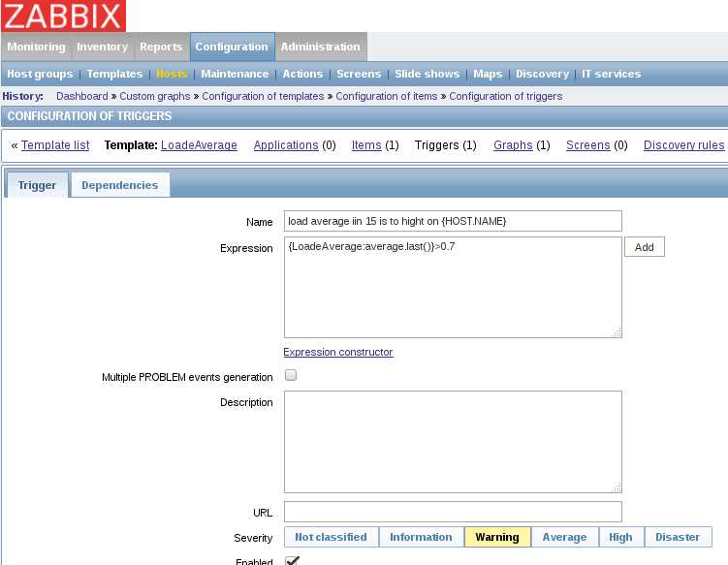
Task: Open Discovery submenu item
Action: [542, 74]
